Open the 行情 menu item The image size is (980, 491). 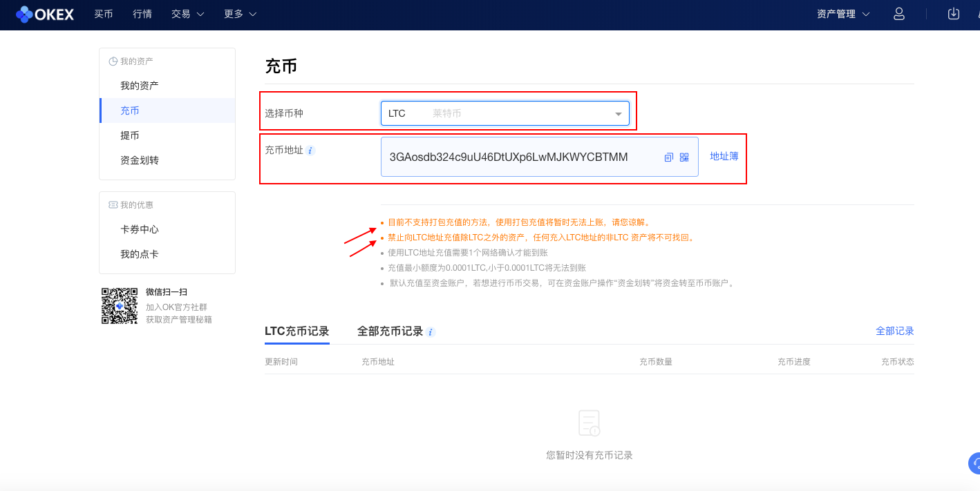coord(142,14)
